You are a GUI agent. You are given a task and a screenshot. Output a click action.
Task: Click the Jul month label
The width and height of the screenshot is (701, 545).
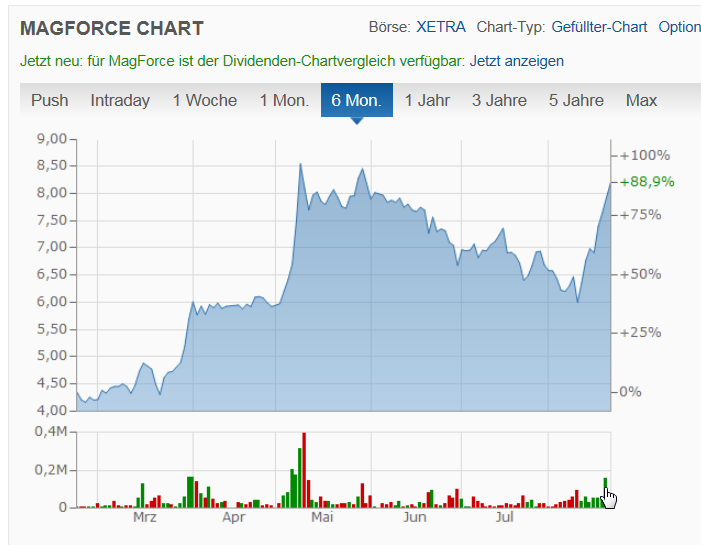pos(504,517)
